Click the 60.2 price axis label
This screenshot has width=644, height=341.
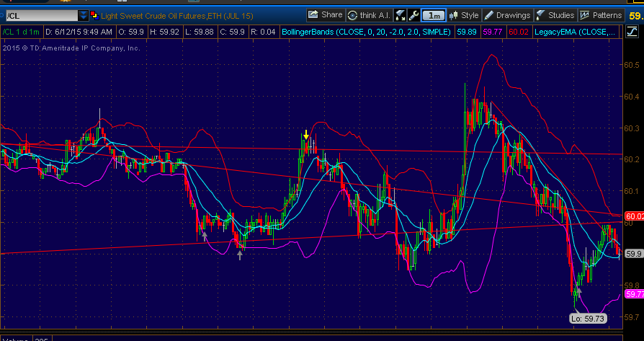[631, 159]
